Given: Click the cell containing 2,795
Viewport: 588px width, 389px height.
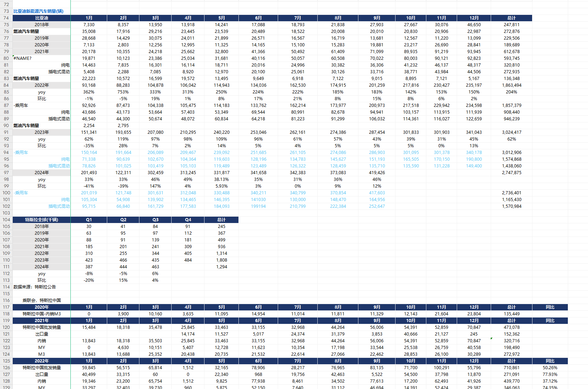Looking at the screenshot, I should tap(123, 126).
